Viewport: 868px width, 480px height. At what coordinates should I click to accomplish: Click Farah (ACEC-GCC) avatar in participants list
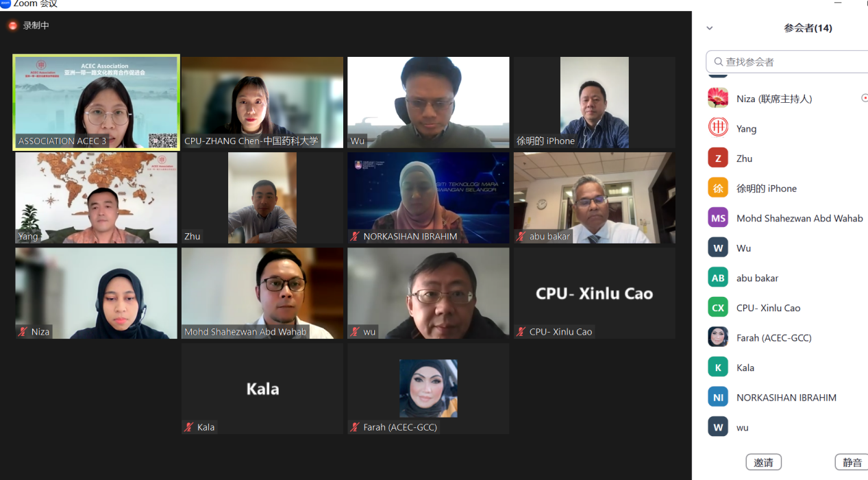(718, 337)
